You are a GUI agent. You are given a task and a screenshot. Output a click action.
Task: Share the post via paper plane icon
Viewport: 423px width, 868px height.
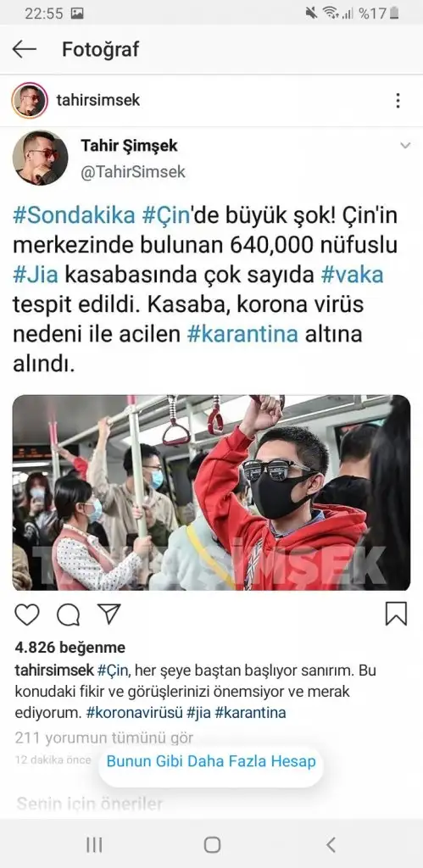pyautogui.click(x=109, y=614)
